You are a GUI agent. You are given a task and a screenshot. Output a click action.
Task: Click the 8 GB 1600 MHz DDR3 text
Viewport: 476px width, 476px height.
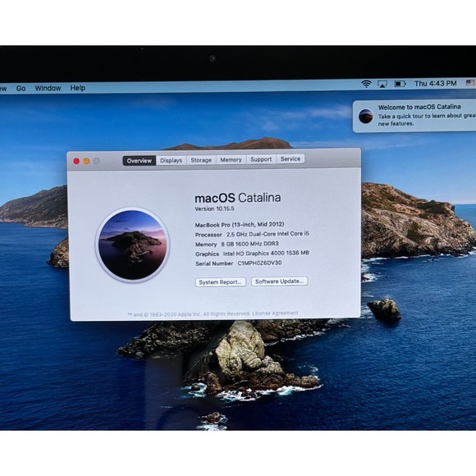pyautogui.click(x=249, y=244)
